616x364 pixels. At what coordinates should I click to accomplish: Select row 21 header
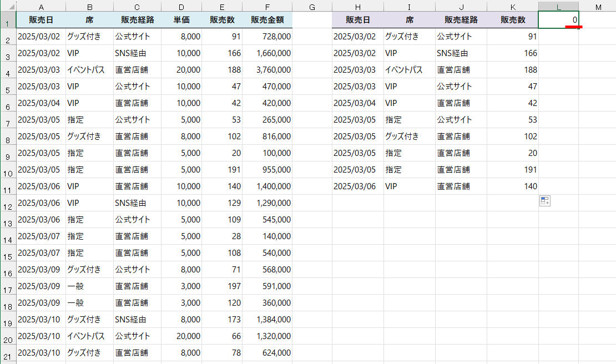8,353
